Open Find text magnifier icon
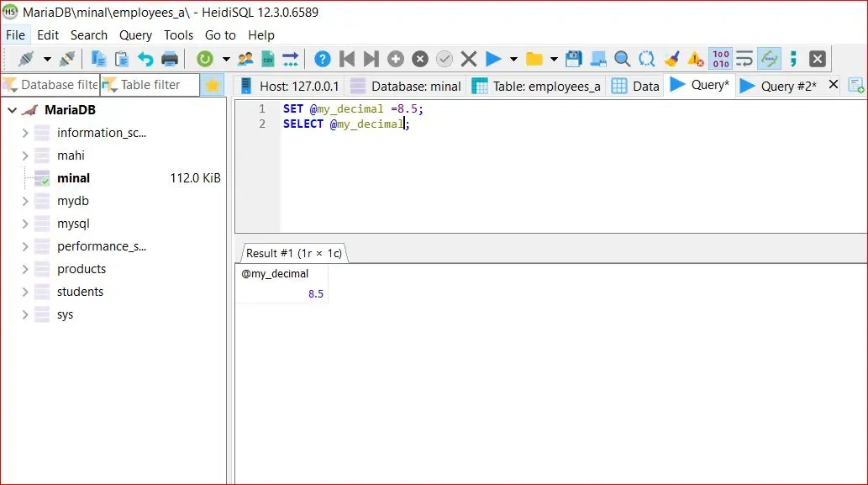 (622, 59)
